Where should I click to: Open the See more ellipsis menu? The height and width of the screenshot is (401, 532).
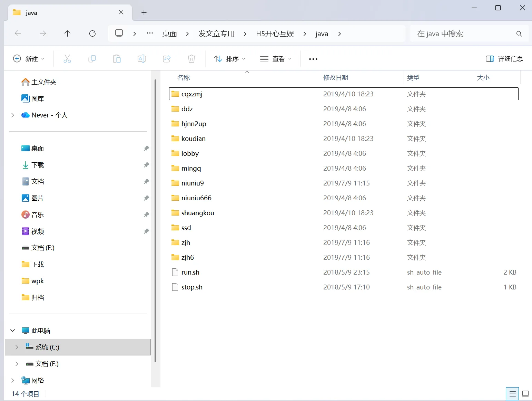313,59
